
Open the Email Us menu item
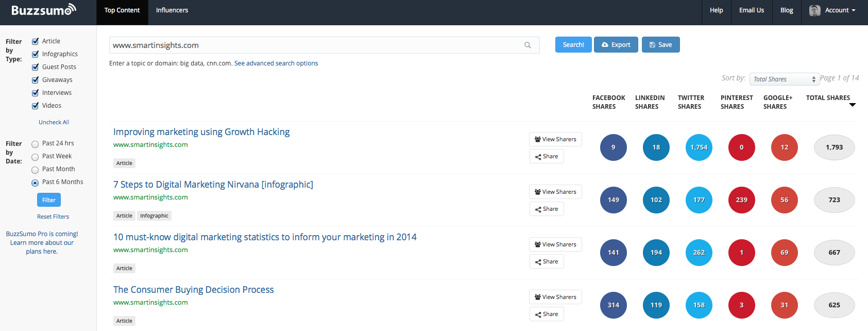point(752,10)
